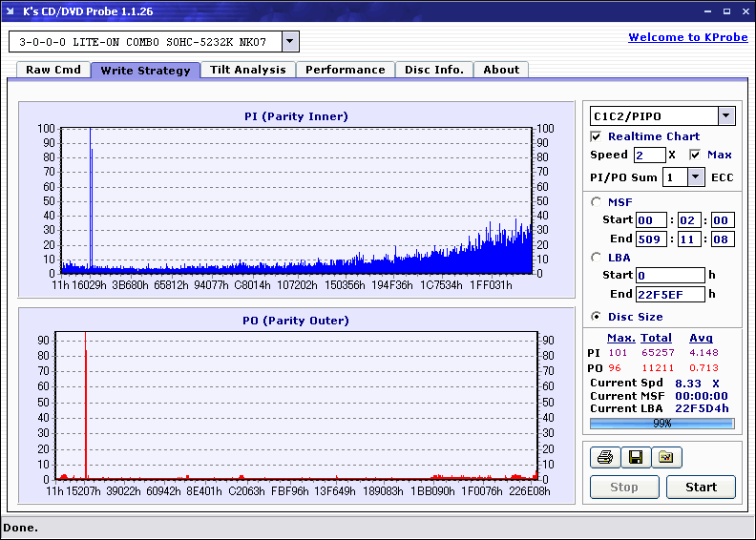Click the printer icon to print chart
This screenshot has width=756, height=540.
(x=605, y=458)
